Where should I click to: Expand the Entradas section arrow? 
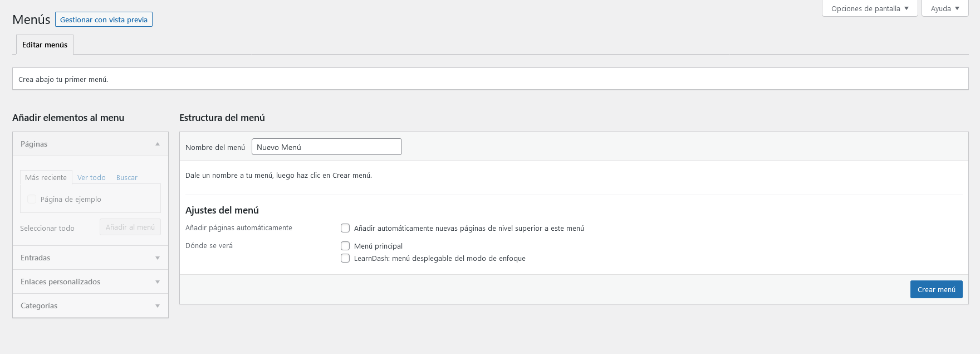[x=158, y=258]
